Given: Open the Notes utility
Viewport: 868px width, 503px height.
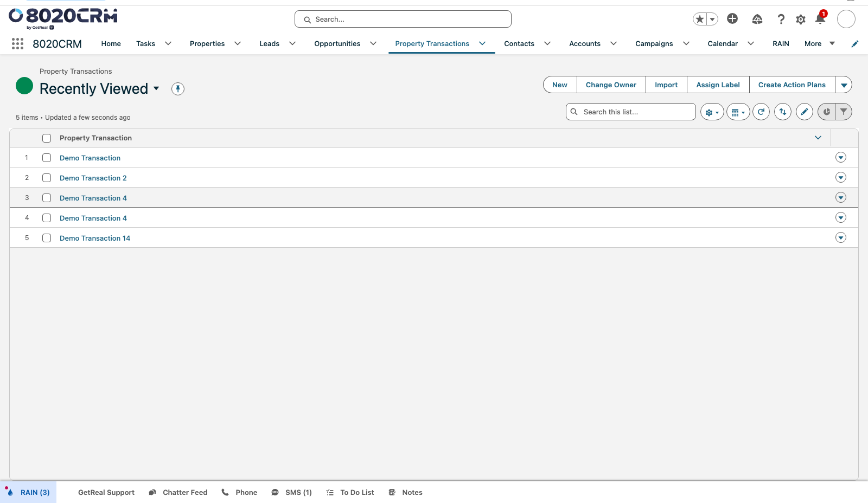Looking at the screenshot, I should click(x=405, y=493).
